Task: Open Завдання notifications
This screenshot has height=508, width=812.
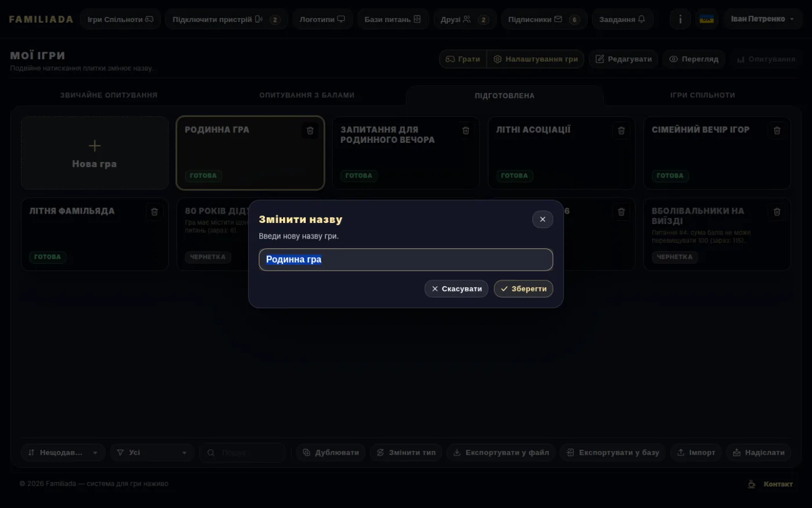Action: click(x=622, y=19)
